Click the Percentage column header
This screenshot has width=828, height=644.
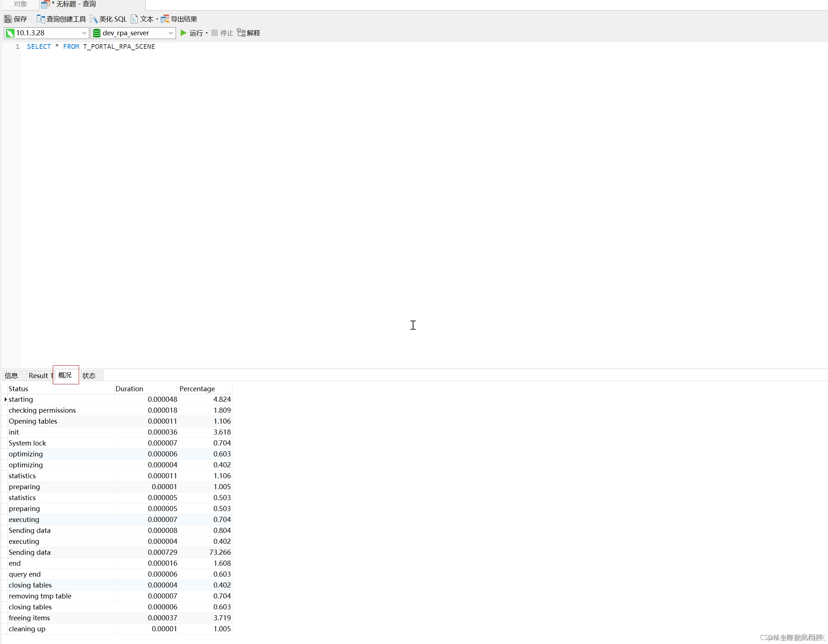click(197, 389)
